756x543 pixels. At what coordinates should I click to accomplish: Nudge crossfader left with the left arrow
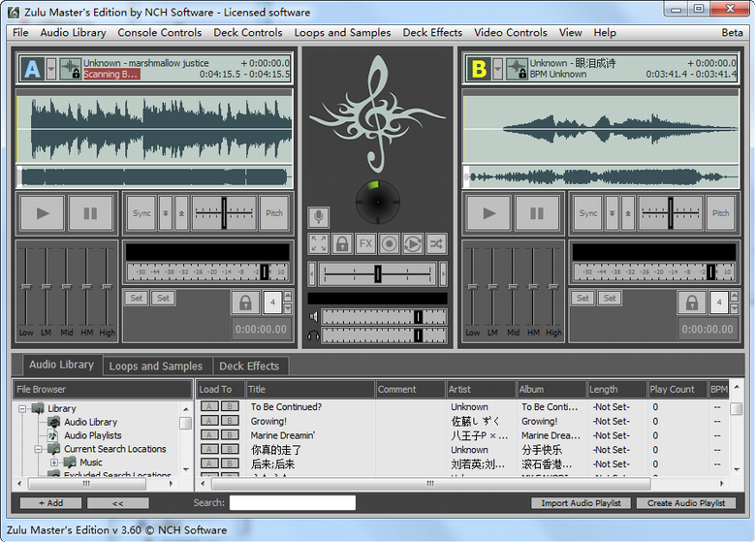(x=312, y=273)
